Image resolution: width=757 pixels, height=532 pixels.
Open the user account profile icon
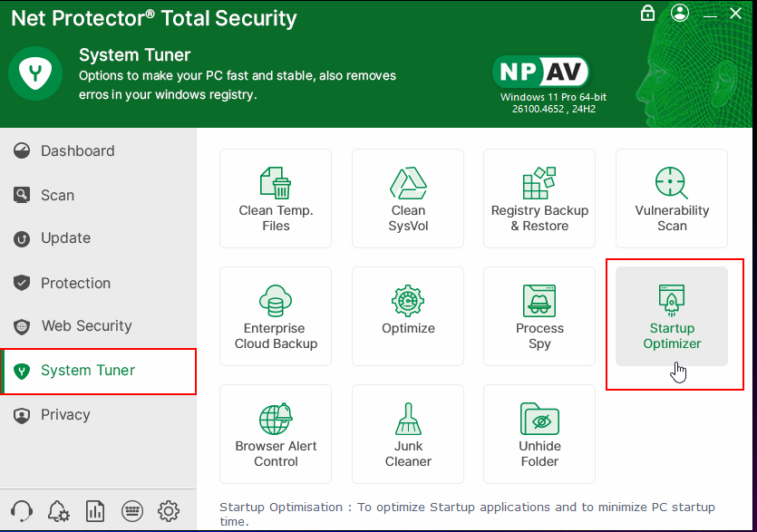coord(680,14)
